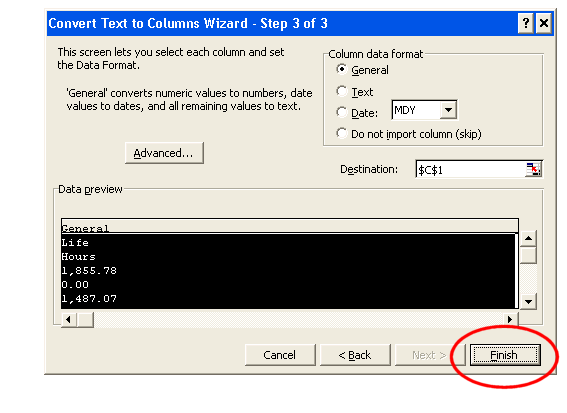Open the Advanced settings dialog
This screenshot has width=567, height=413.
(164, 153)
